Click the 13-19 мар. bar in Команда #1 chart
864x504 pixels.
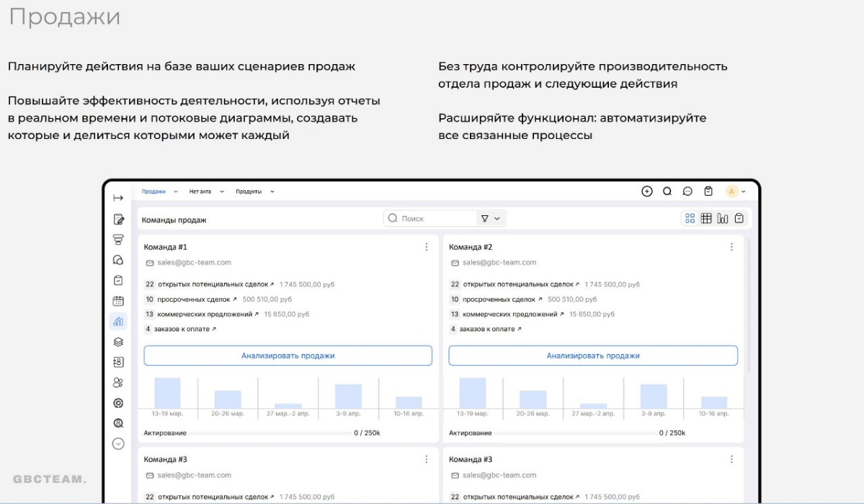[x=167, y=392]
